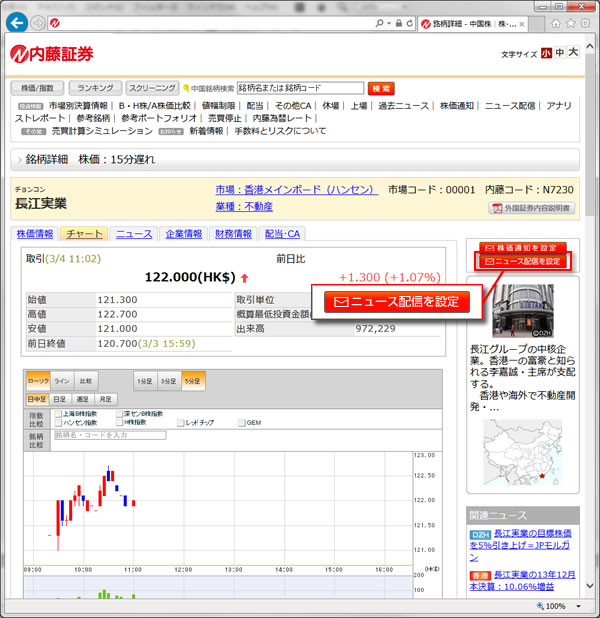Open browser settings gear icon

coord(585,23)
